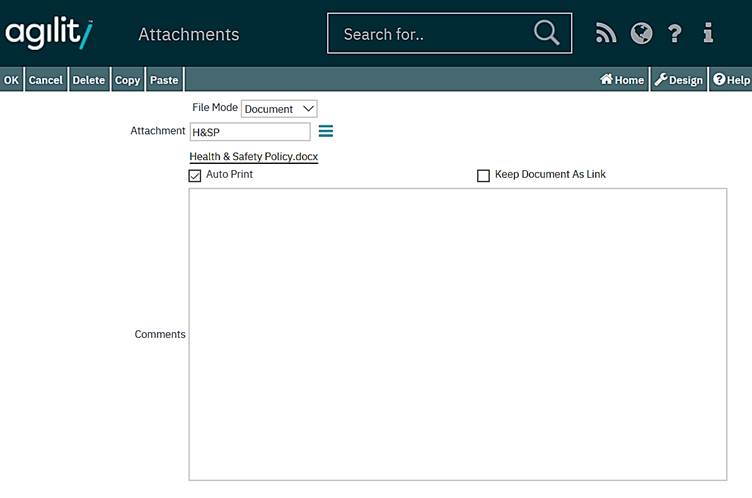
Task: Click the Cancel button
Action: point(45,80)
